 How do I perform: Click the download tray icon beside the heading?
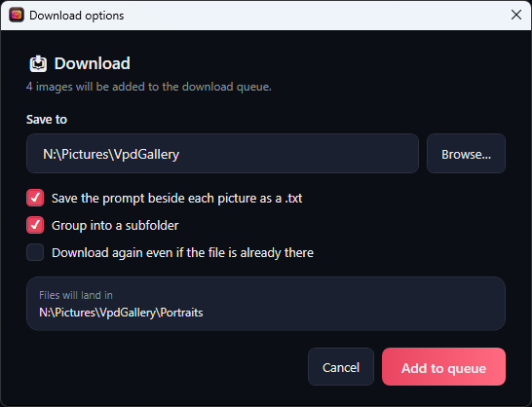38,63
